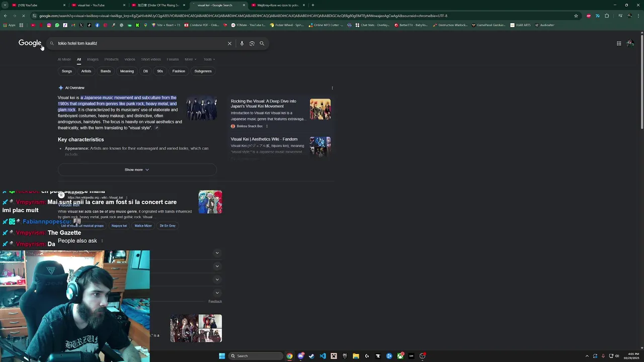Switch to Order Of The Rising Sun tab
Image resolution: width=644 pixels, height=362 pixels.
click(x=158, y=5)
